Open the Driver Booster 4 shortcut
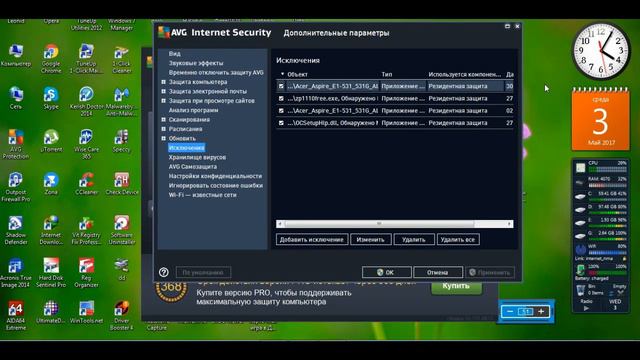The image size is (640, 360). (122, 316)
